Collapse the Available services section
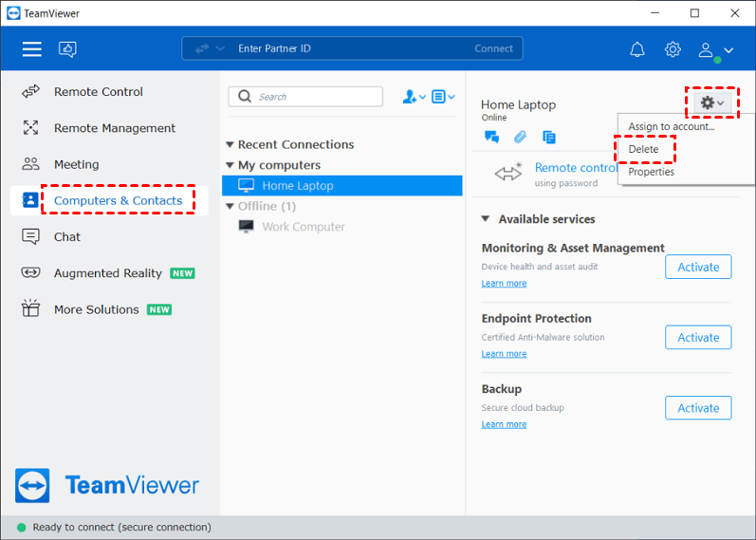756x540 pixels. tap(486, 219)
